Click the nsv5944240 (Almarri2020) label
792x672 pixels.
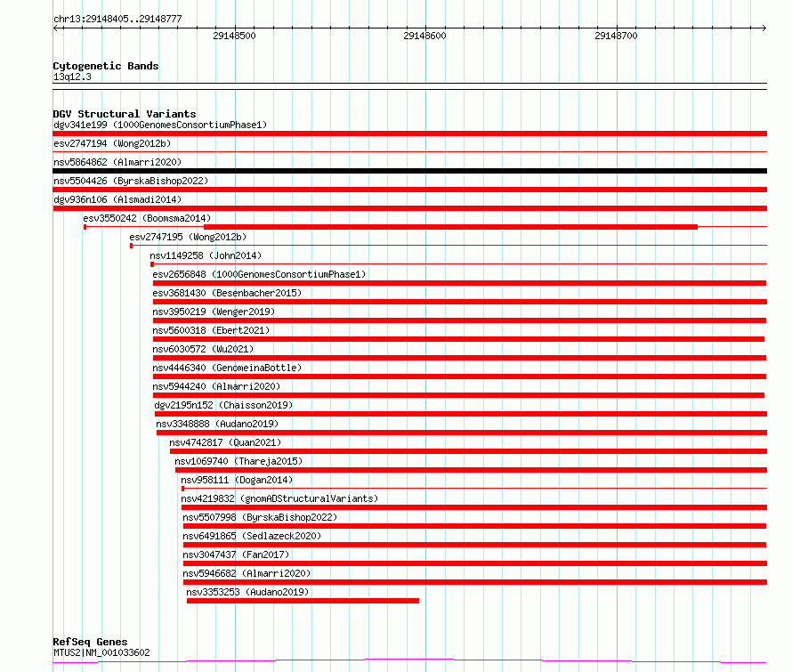pyautogui.click(x=216, y=386)
